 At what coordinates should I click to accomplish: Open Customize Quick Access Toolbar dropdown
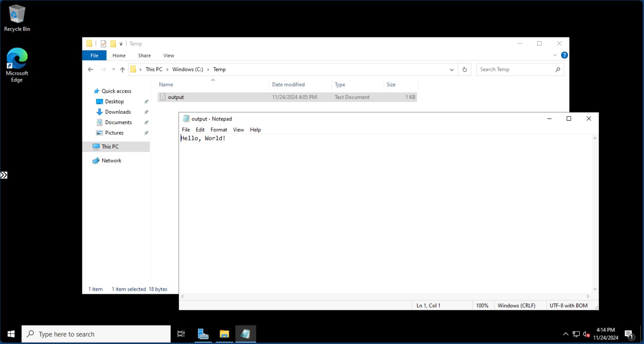(x=121, y=44)
